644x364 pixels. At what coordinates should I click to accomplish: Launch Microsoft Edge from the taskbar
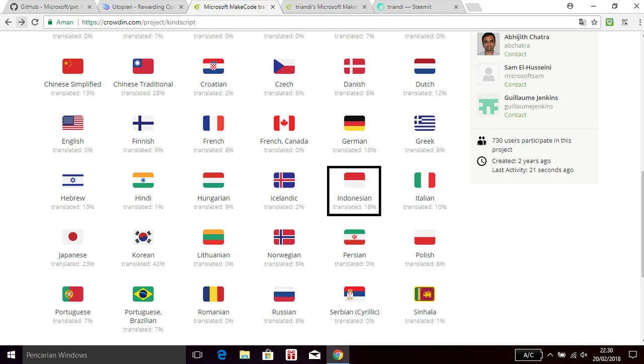221,355
